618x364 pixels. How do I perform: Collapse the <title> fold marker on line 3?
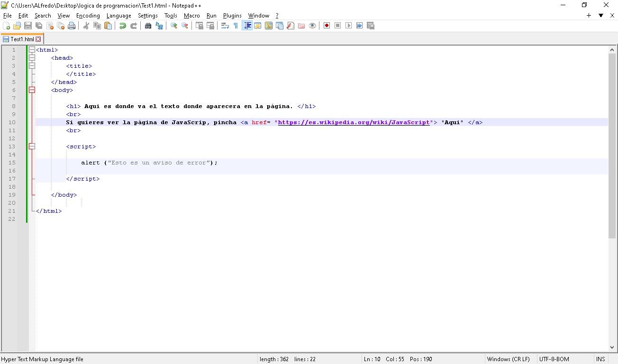[x=32, y=66]
